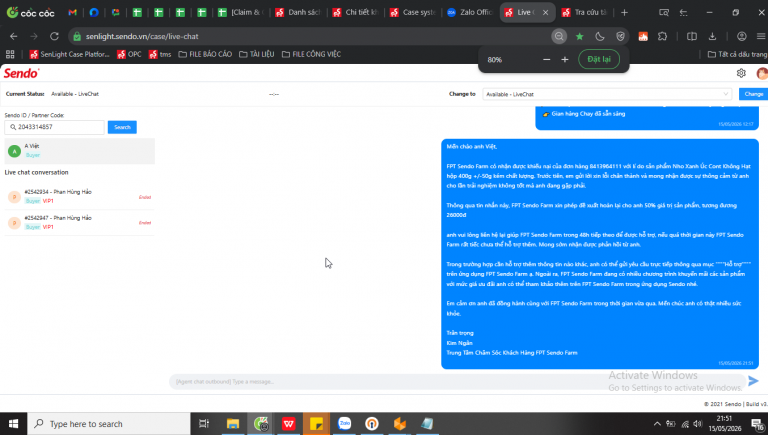The image size is (768, 435).
Task: Open Sticky Notes from the taskbar
Action: pos(316,424)
